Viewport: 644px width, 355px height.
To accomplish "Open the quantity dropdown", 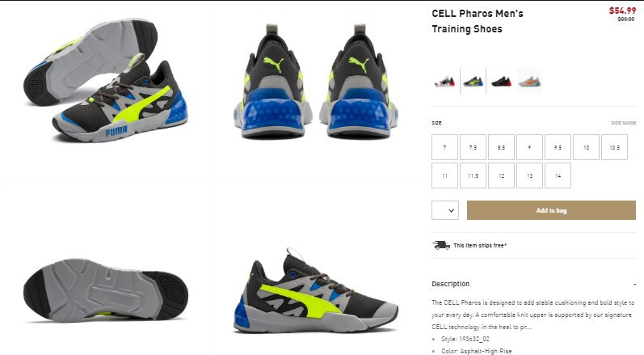I will [445, 210].
